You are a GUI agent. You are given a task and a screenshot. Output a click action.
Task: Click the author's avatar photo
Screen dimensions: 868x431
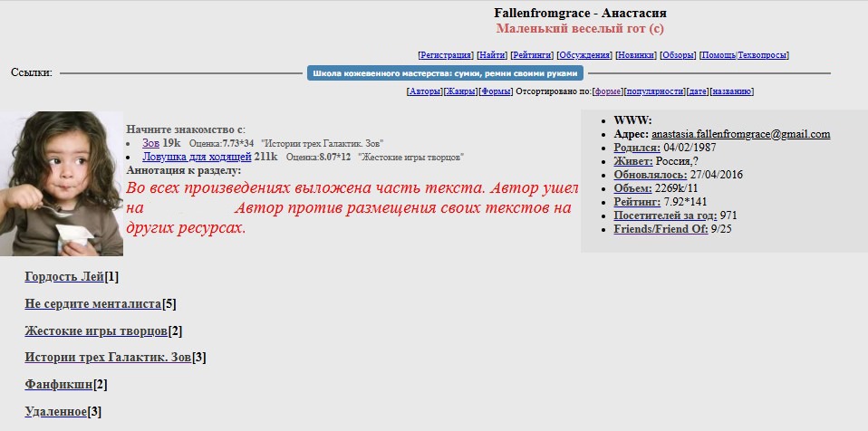point(61,184)
